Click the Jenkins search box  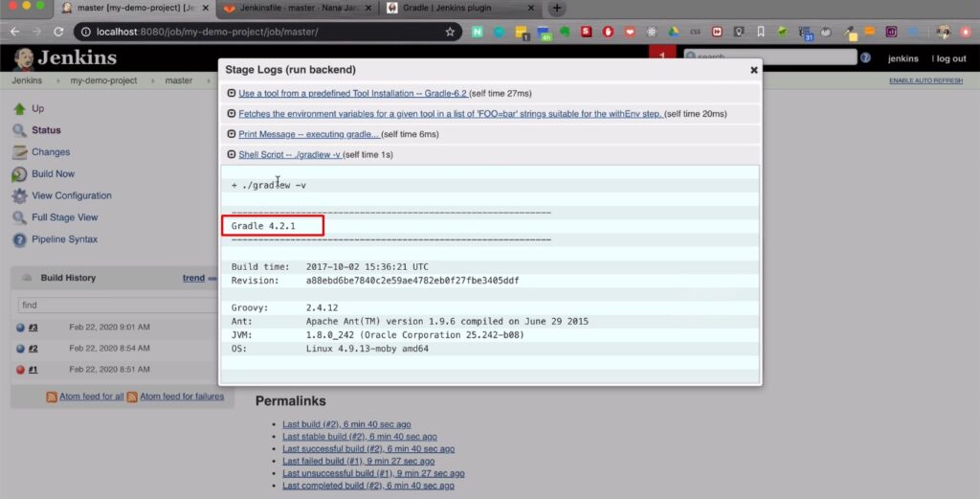click(770, 57)
